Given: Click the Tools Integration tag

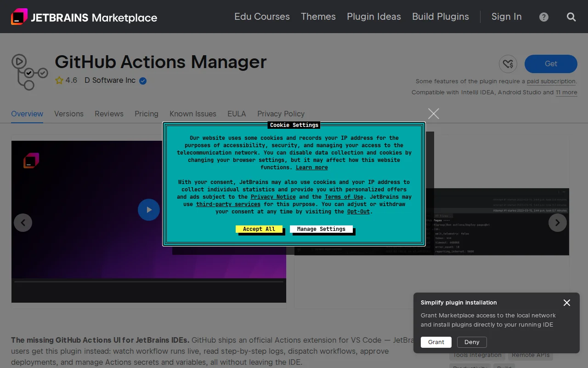Looking at the screenshot, I should point(477,355).
